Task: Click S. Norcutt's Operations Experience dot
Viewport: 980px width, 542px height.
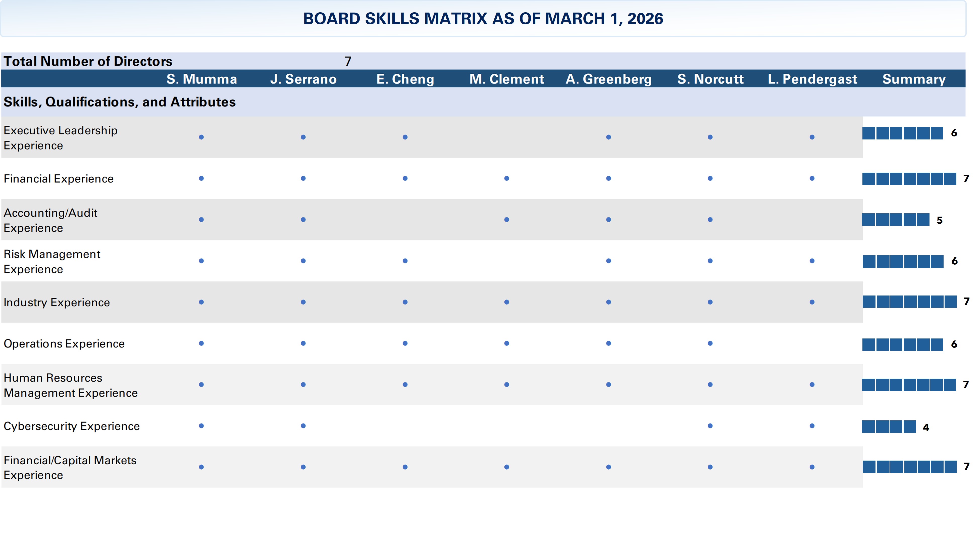Action: point(710,343)
